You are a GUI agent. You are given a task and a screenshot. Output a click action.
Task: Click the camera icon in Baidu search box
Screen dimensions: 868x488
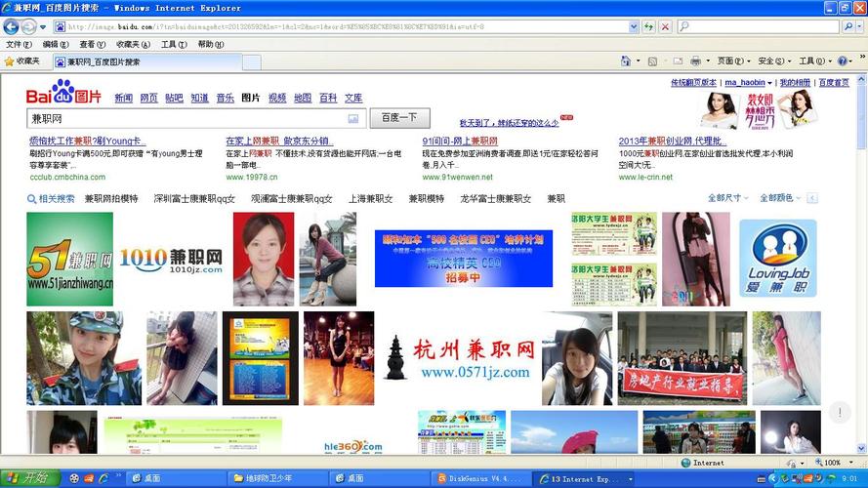353,118
